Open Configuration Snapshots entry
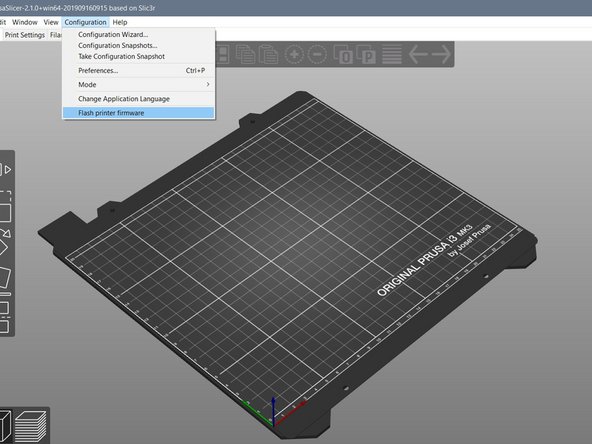This screenshot has width=592, height=444. 138,45
